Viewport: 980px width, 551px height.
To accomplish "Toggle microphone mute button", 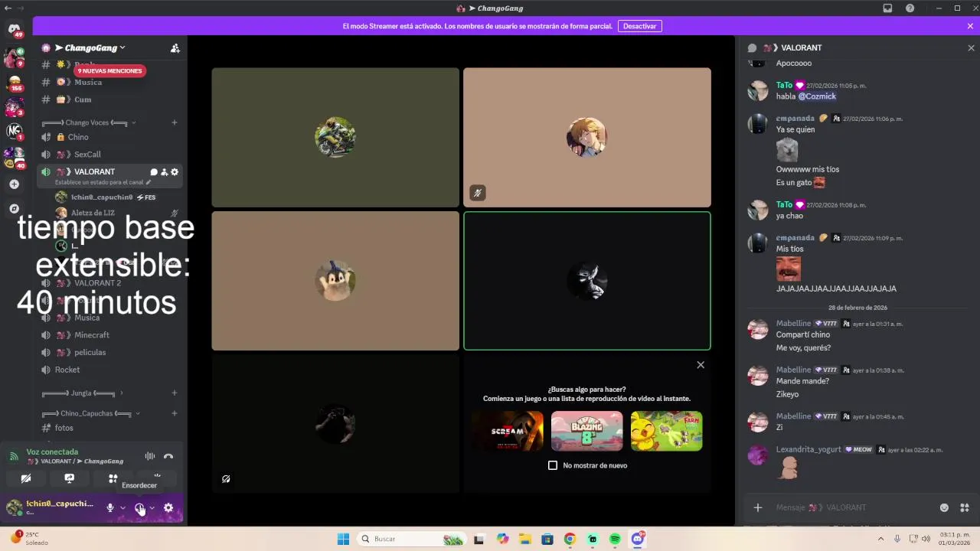I will pyautogui.click(x=110, y=507).
